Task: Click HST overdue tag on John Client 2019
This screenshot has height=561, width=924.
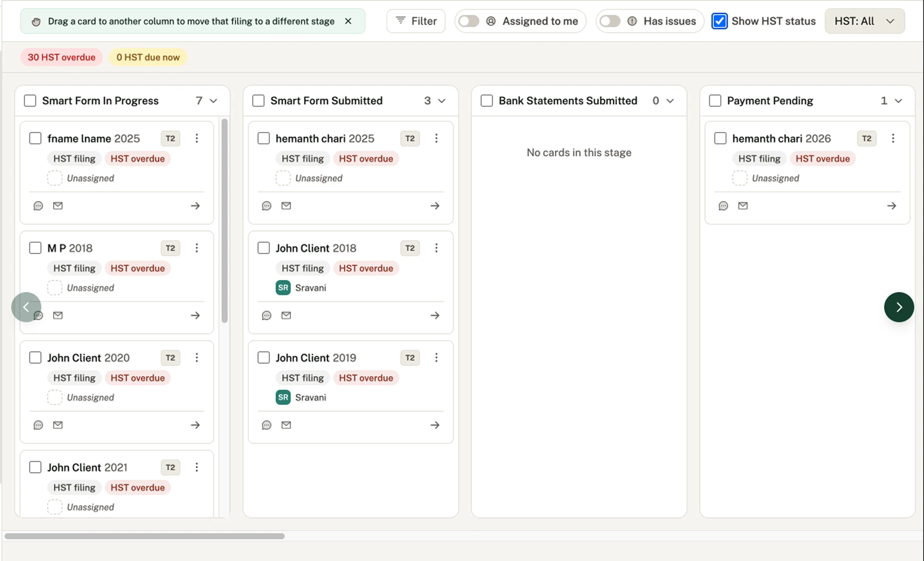Action: point(366,378)
